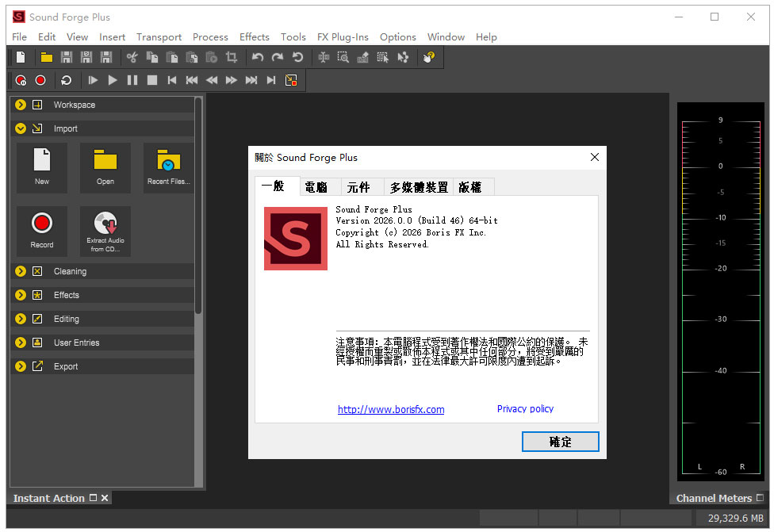Screen dimensions: 774x532
Task: Open the Tools menu
Action: (x=293, y=37)
